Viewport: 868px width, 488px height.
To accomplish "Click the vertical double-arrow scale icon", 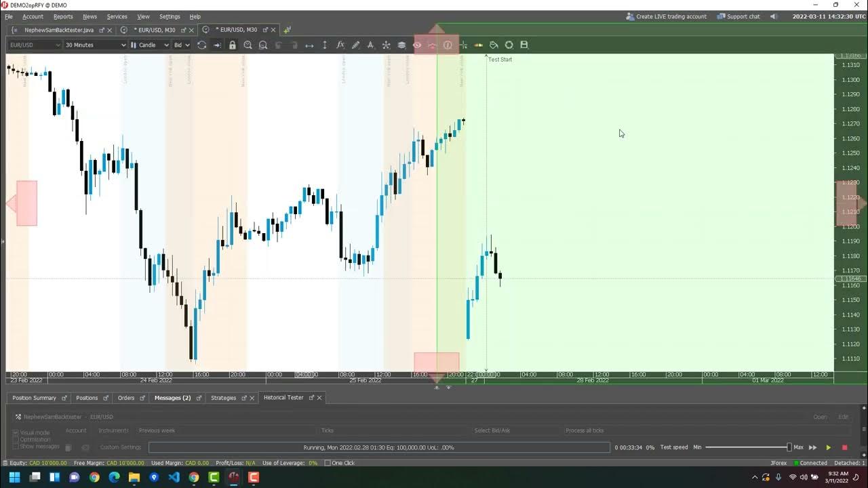I will click(x=325, y=45).
